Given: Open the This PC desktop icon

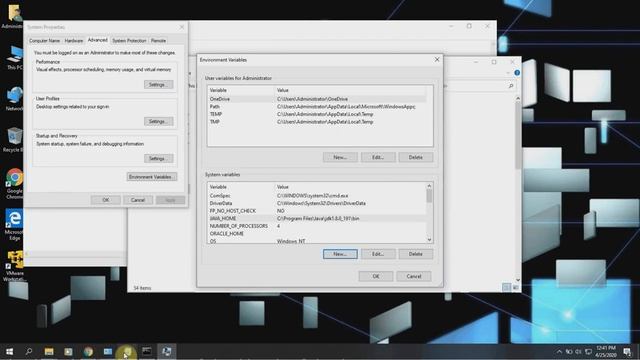Looking at the screenshot, I should tap(14, 58).
